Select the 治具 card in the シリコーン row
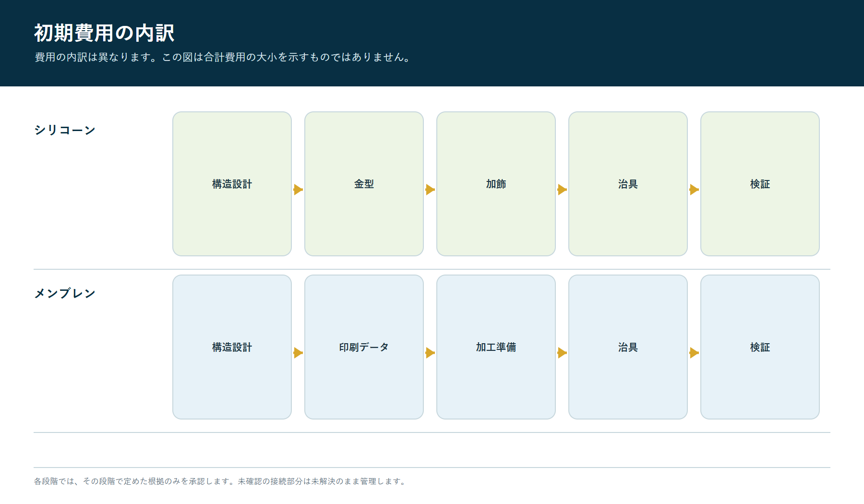 pos(628,184)
